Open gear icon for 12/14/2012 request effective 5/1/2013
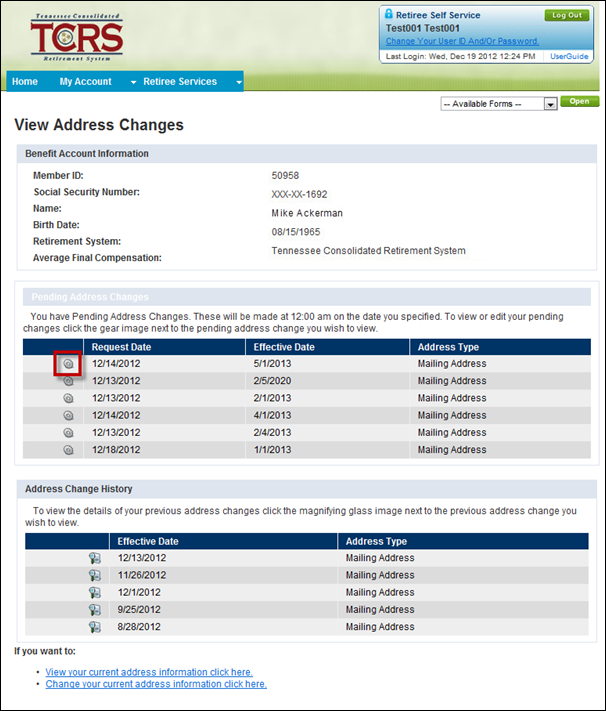606x711 pixels. (x=68, y=364)
